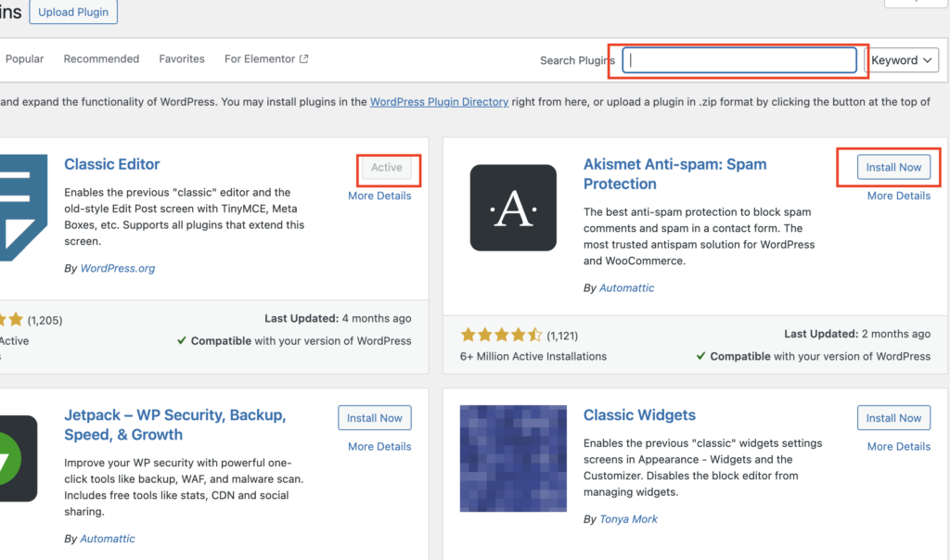Click the Active button for Classic Editor

(387, 167)
